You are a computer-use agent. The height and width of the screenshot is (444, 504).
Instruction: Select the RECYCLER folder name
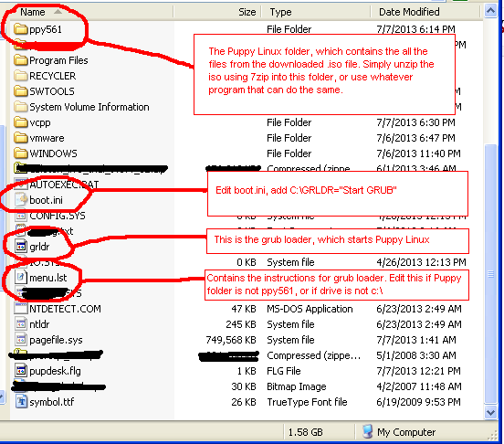[x=53, y=76]
